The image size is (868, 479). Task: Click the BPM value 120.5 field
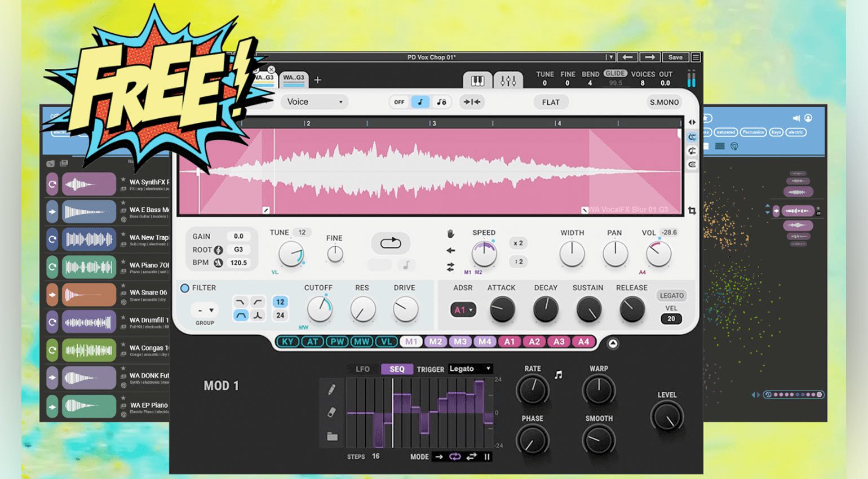[x=238, y=263]
